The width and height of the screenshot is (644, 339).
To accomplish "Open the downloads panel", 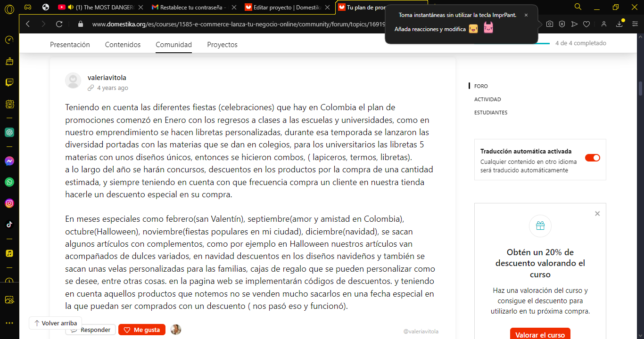I will [619, 24].
